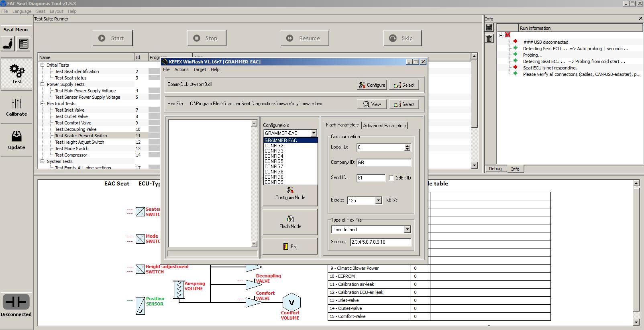Image resolution: width=644 pixels, height=330 pixels.
Task: Open the Bitrate dropdown
Action: [x=378, y=200]
